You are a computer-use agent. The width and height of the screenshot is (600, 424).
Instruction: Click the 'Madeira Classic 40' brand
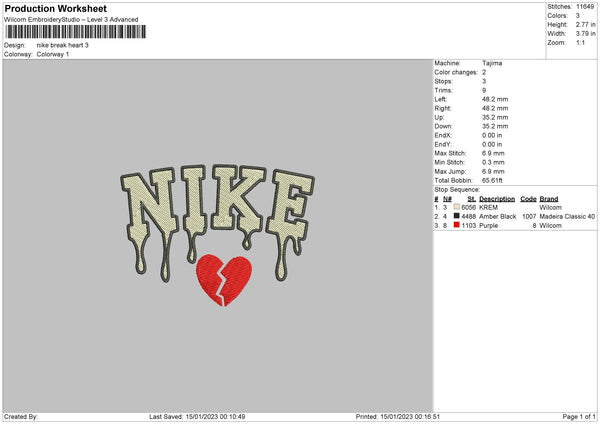click(x=567, y=217)
